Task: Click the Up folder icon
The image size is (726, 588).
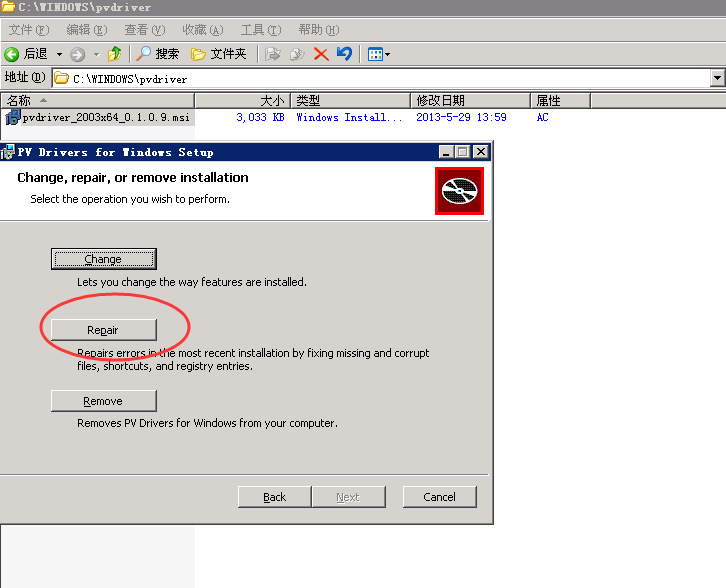Action: click(114, 54)
